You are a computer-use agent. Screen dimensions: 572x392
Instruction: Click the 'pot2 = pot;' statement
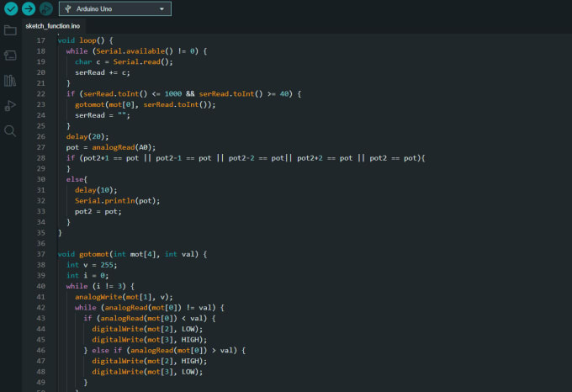[x=98, y=211]
